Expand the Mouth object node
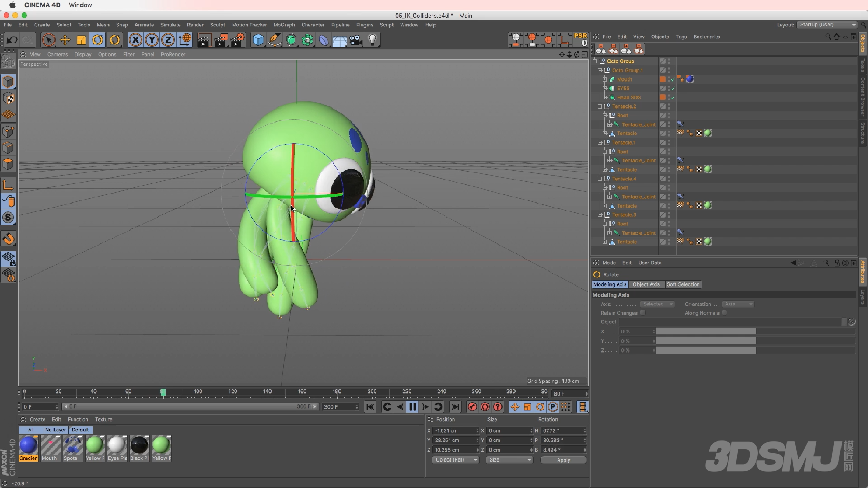The width and height of the screenshot is (868, 488). point(605,79)
